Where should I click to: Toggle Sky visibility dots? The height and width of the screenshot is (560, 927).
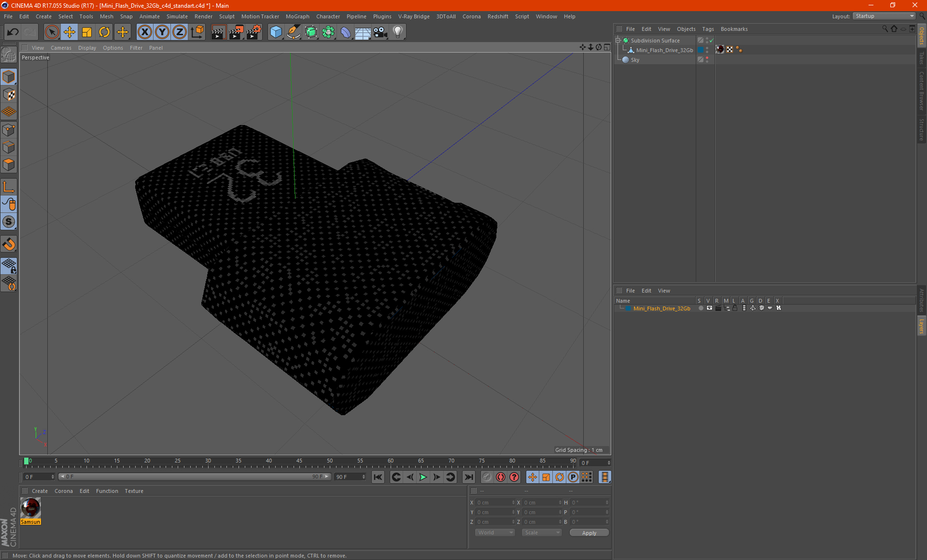coord(707,59)
